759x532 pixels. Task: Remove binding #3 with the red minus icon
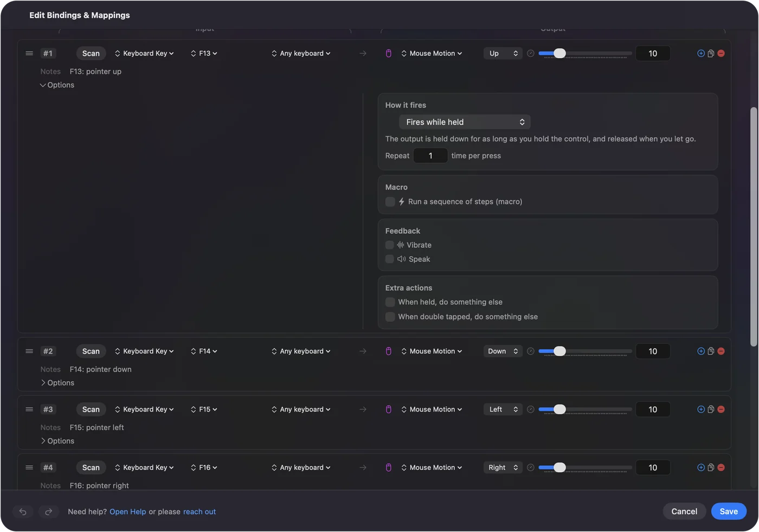[x=721, y=409]
